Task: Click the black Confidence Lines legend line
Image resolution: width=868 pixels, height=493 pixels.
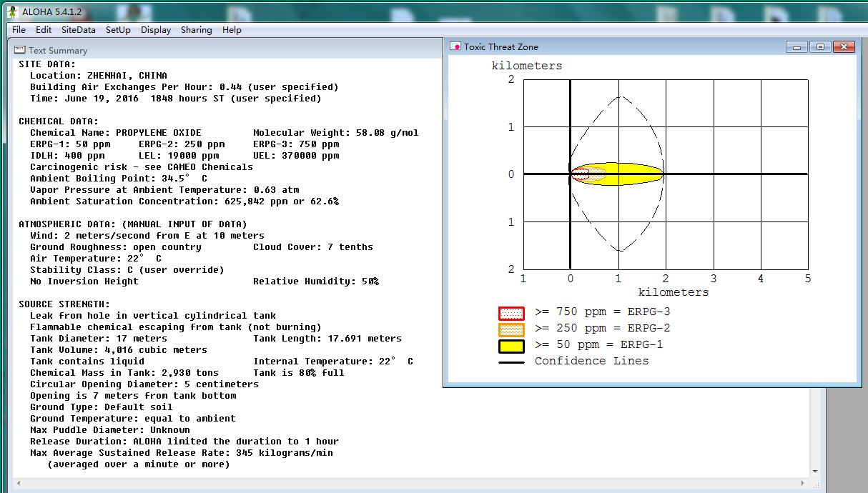Action: coord(511,362)
